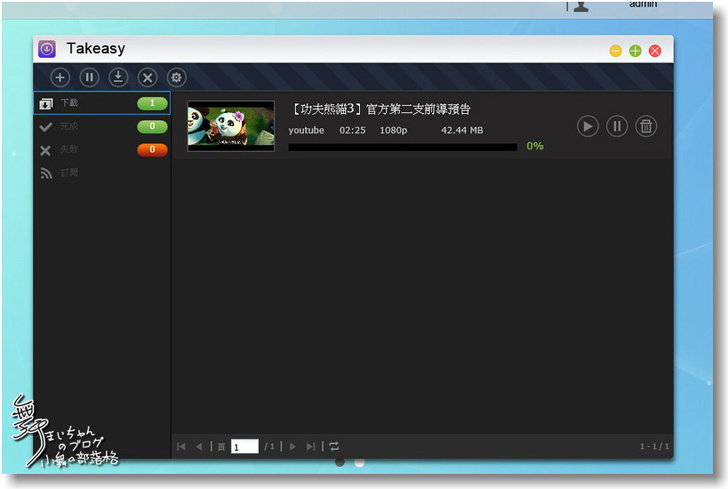The image size is (728, 489).
Task: Click the refresh icon in pagination bar
Action: coord(334,446)
